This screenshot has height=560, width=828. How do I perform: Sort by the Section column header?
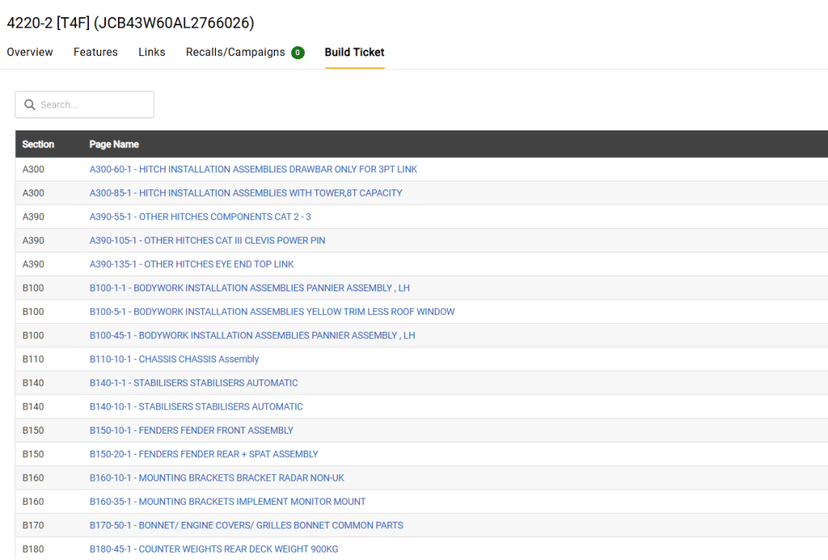(x=38, y=144)
